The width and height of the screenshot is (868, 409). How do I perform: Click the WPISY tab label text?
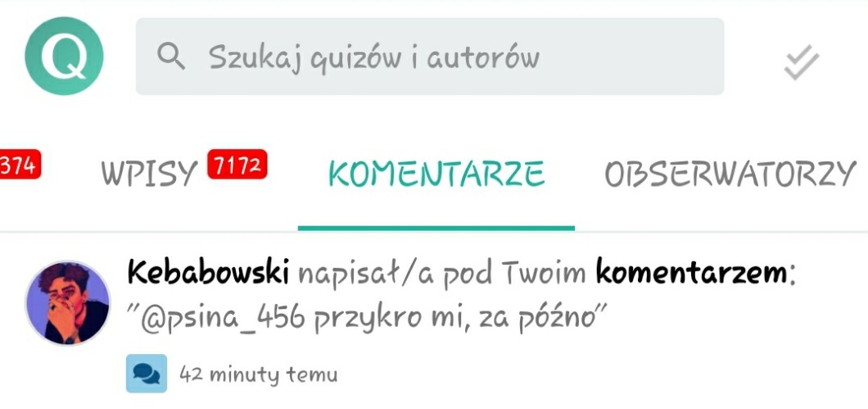pyautogui.click(x=150, y=174)
